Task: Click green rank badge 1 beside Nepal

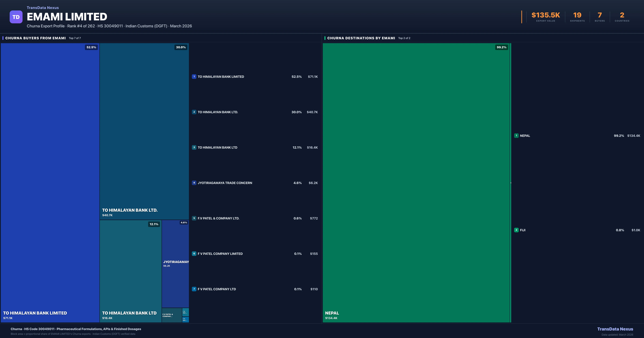Action: [x=516, y=136]
